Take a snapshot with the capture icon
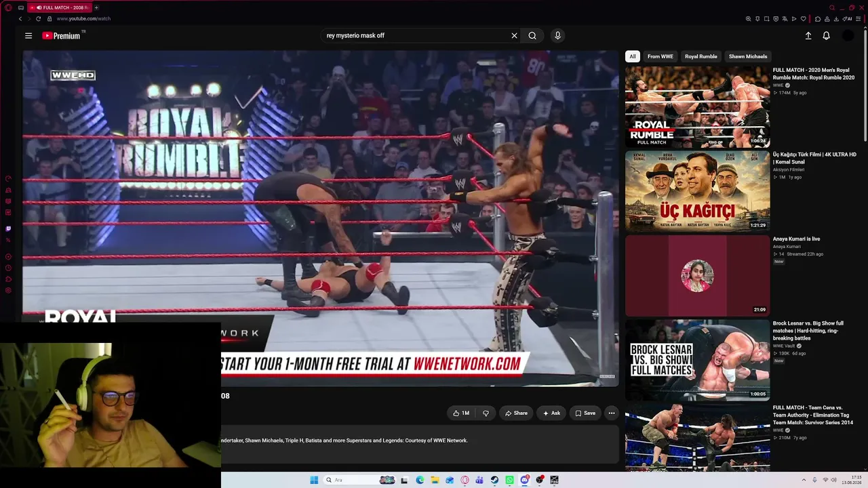 766,19
